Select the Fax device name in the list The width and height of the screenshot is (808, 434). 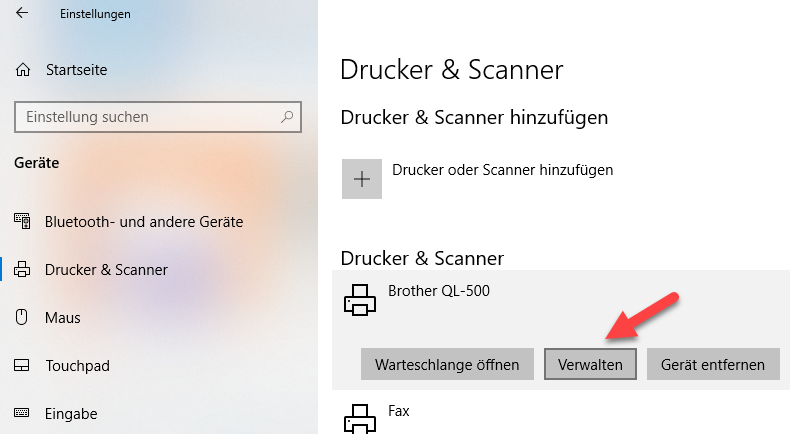(x=399, y=410)
